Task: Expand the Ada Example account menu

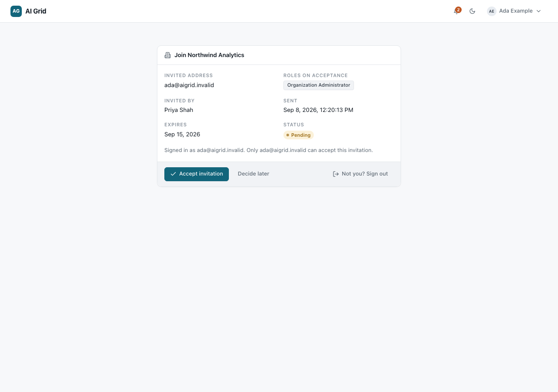Action: [514, 11]
